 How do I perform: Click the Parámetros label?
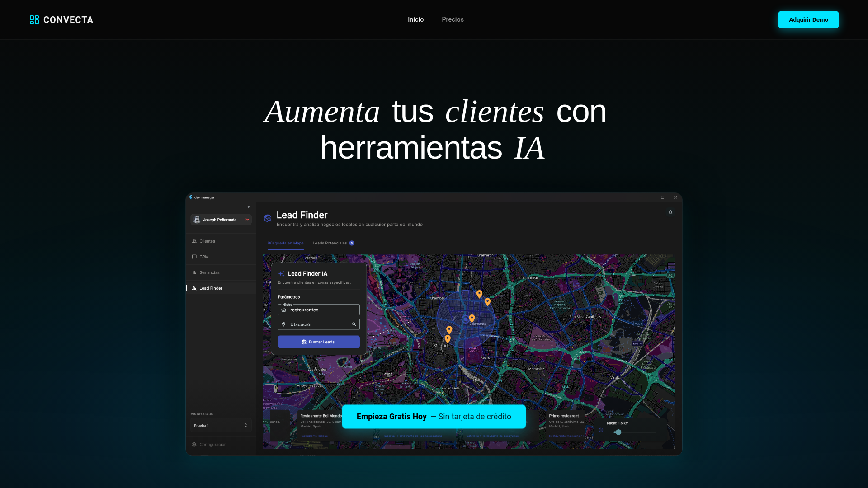point(289,297)
